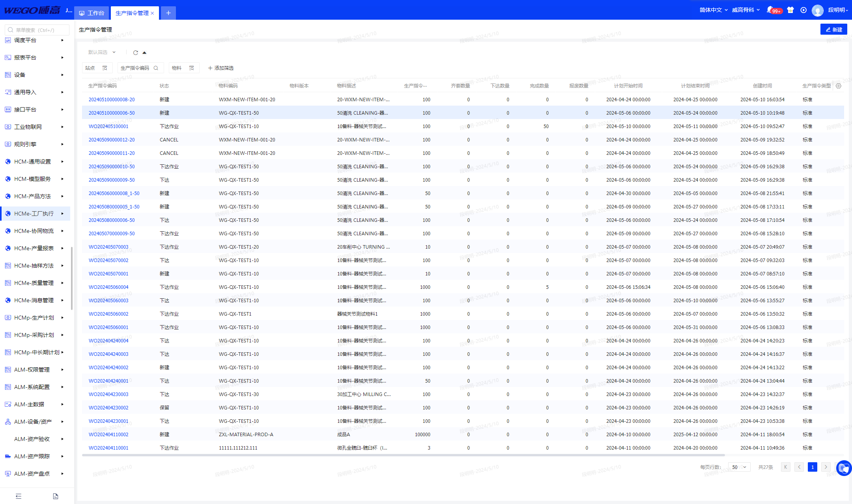Viewport: 852px width, 504px height.
Task: Go to first page of results
Action: [785, 467]
